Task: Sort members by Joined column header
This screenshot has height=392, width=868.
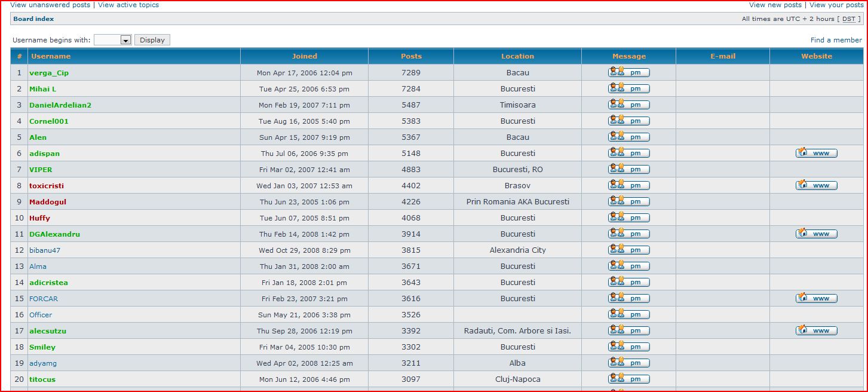Action: (304, 56)
